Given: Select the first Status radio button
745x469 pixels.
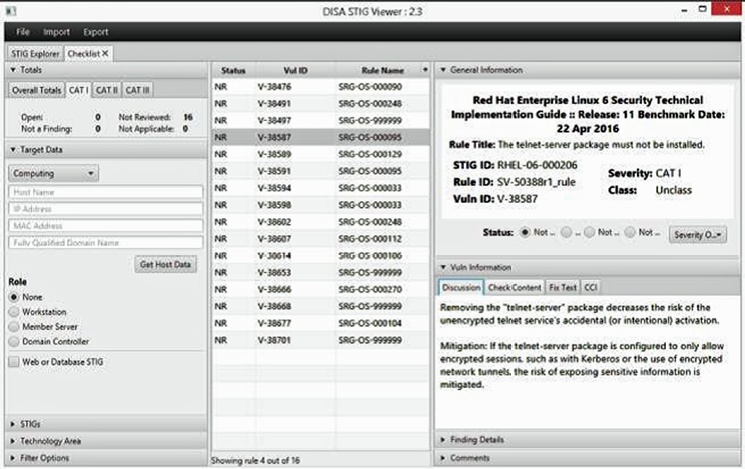Looking at the screenshot, I should 525,232.
